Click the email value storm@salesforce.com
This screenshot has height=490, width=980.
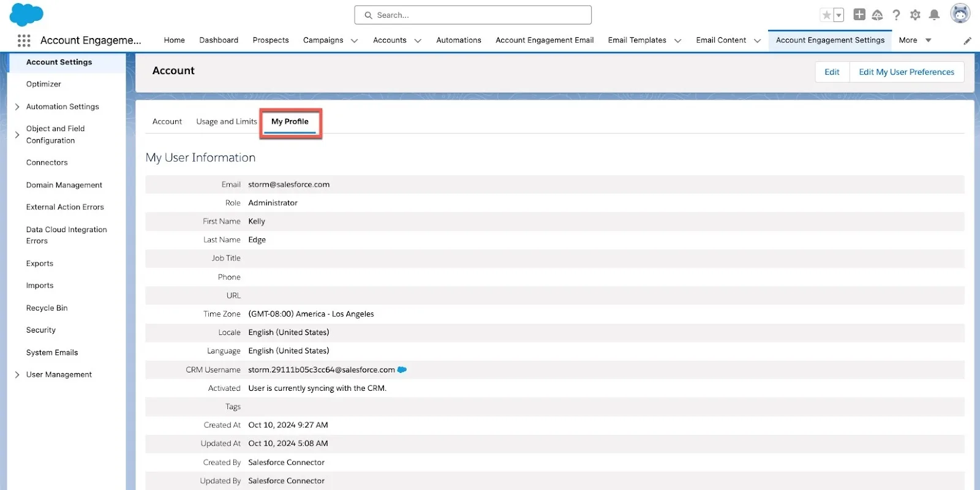[x=289, y=184]
